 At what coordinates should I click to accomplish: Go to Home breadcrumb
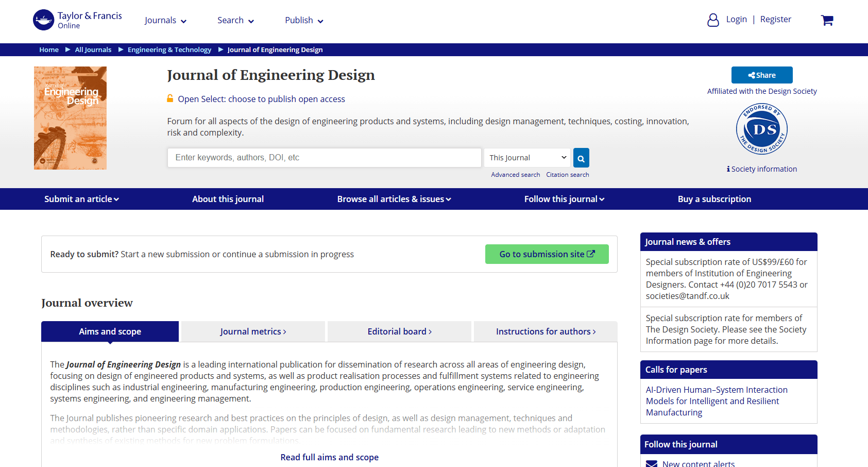49,50
